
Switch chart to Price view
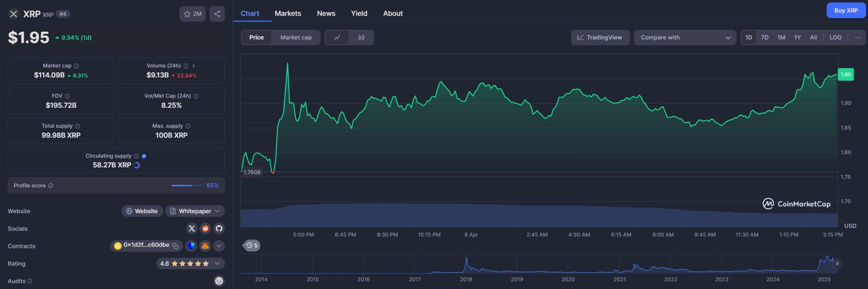click(x=256, y=37)
